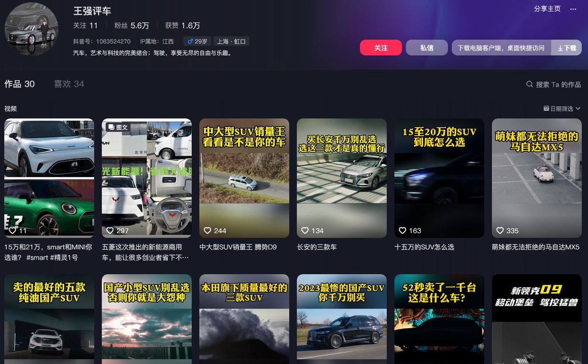Open the 五菱新能源商用车 post thumbnail

147,178
